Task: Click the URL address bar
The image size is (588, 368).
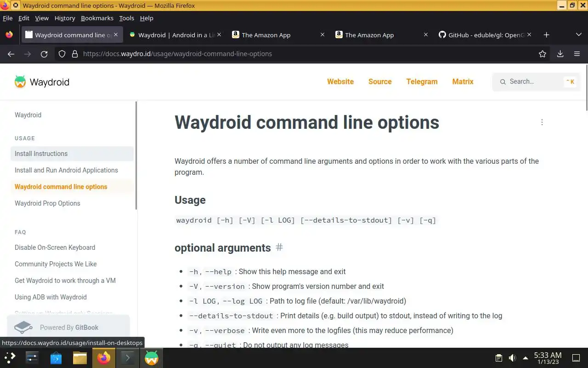Action: (303, 54)
